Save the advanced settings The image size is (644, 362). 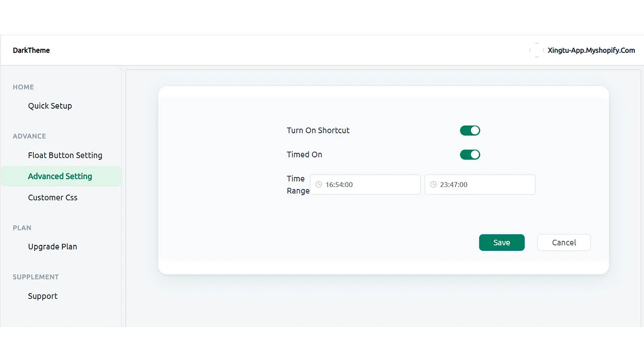tap(502, 242)
